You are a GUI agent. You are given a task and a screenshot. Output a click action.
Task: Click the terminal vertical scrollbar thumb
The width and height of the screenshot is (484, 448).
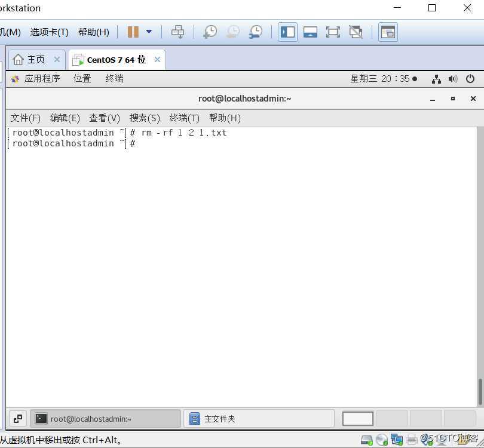[480, 392]
